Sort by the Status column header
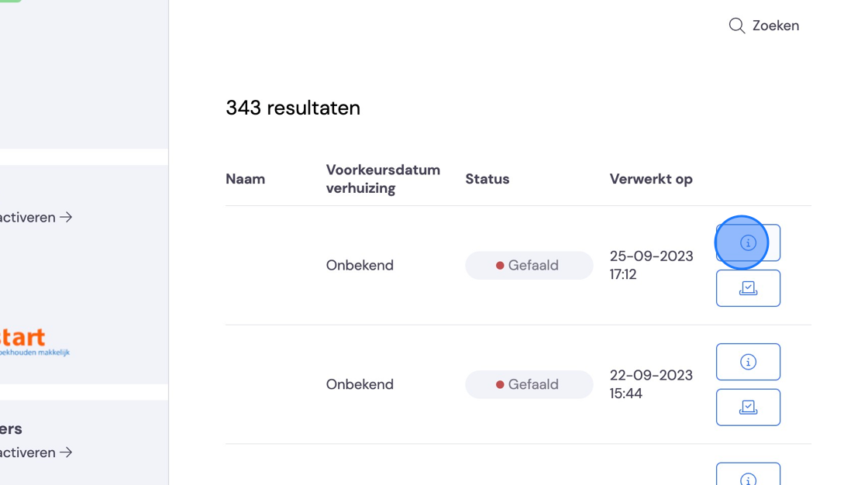Screen dimensions: 868x485 click(487, 179)
